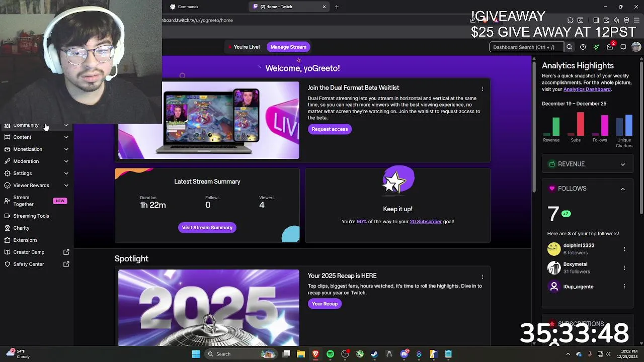Open Charity in the sidebar
This screenshot has height=362, width=644.
[37, 228]
